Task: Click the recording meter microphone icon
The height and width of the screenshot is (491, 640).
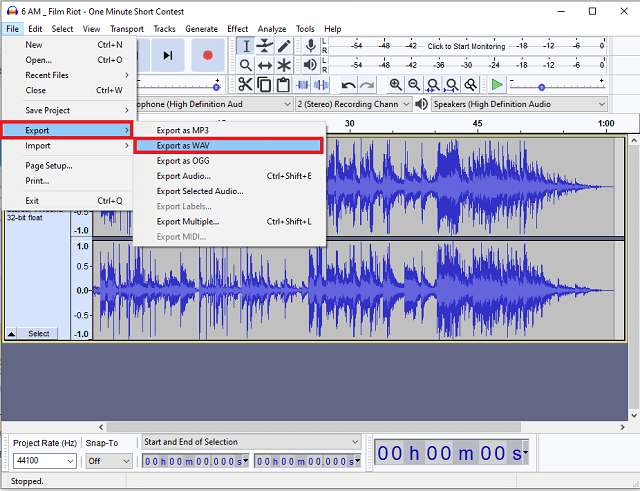Action: pos(311,46)
